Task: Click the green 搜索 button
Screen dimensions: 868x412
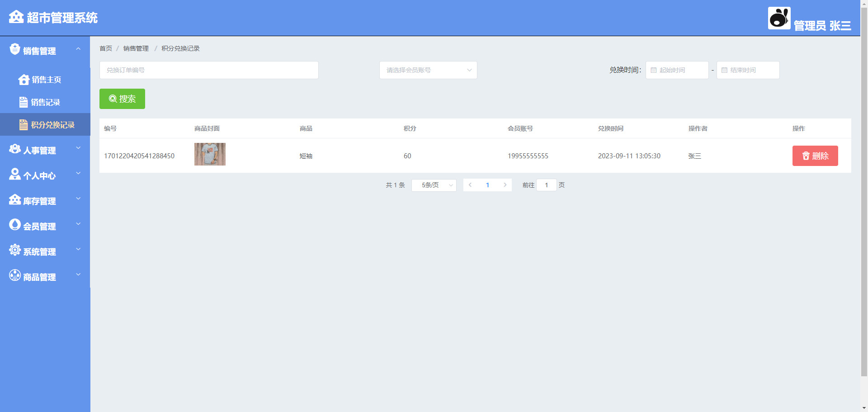Action: click(x=122, y=99)
